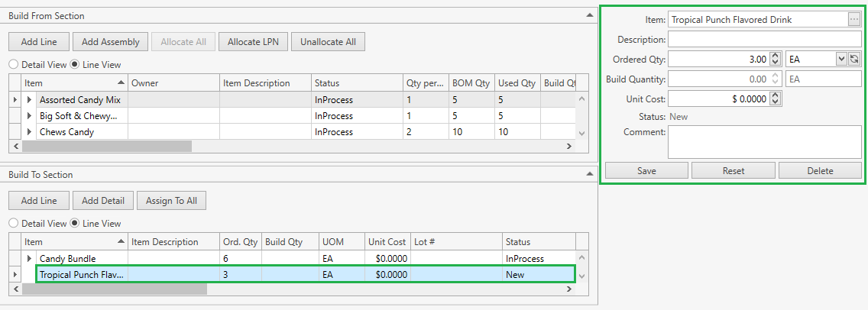Expand the Assorted Candy Mix row
The height and width of the screenshot is (310, 868).
[30, 100]
